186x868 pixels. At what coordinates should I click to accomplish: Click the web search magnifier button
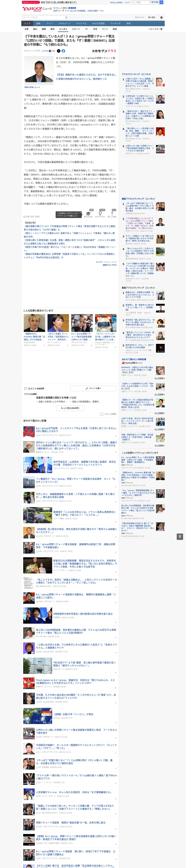161,2
